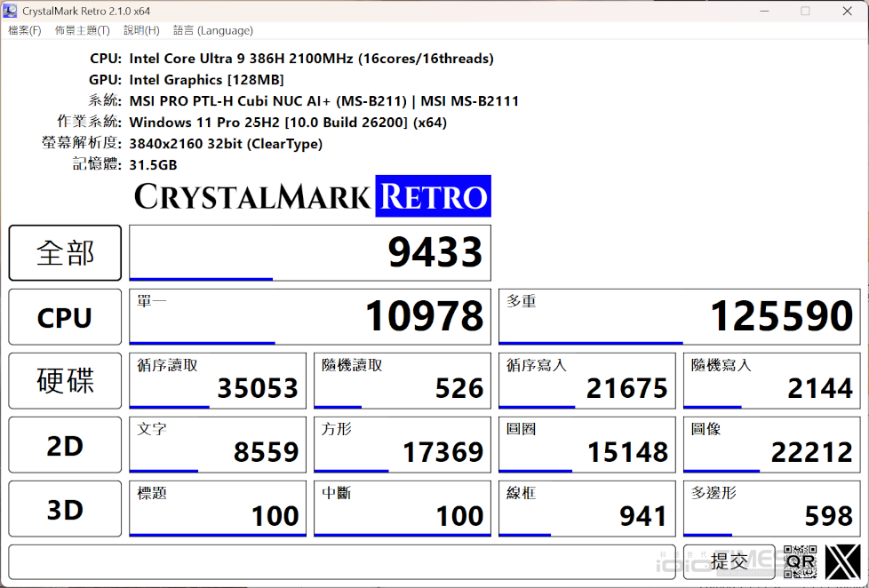Open the 檔案(F) menu
This screenshot has height=588, width=869.
coord(24,30)
